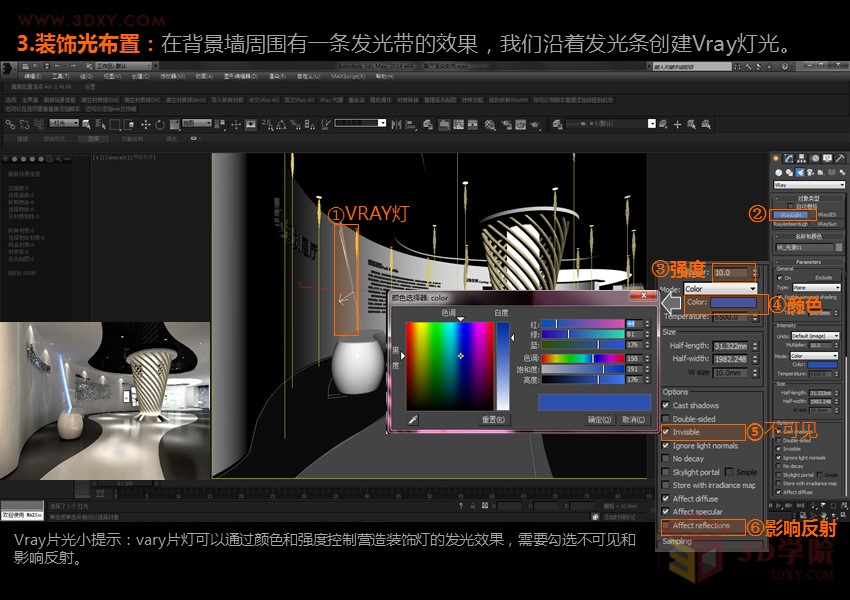This screenshot has height=600, width=850.
Task: Cancel color dialog with 取消(C)
Action: [x=633, y=420]
